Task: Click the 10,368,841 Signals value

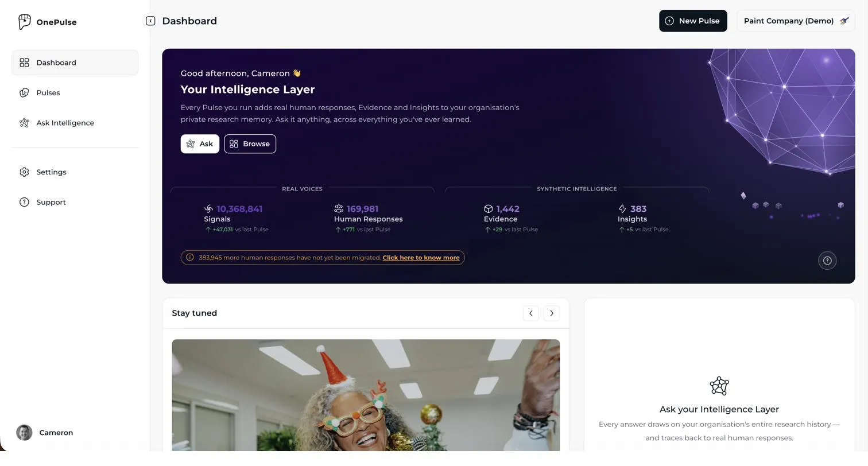Action: pyautogui.click(x=239, y=209)
